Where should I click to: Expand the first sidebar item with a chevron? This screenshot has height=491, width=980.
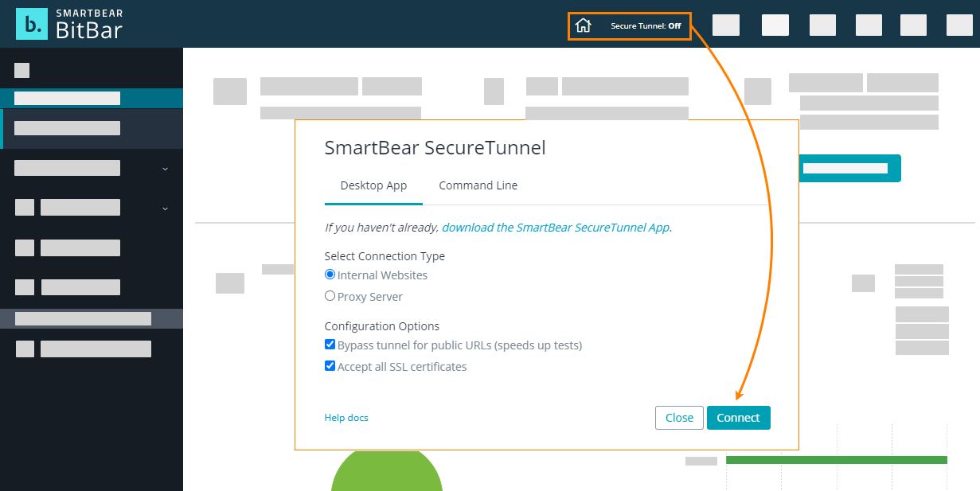165,169
